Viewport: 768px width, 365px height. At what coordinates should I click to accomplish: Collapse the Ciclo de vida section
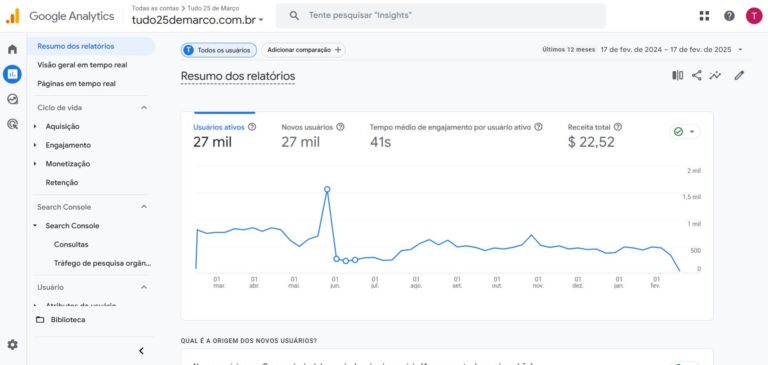pyautogui.click(x=144, y=108)
